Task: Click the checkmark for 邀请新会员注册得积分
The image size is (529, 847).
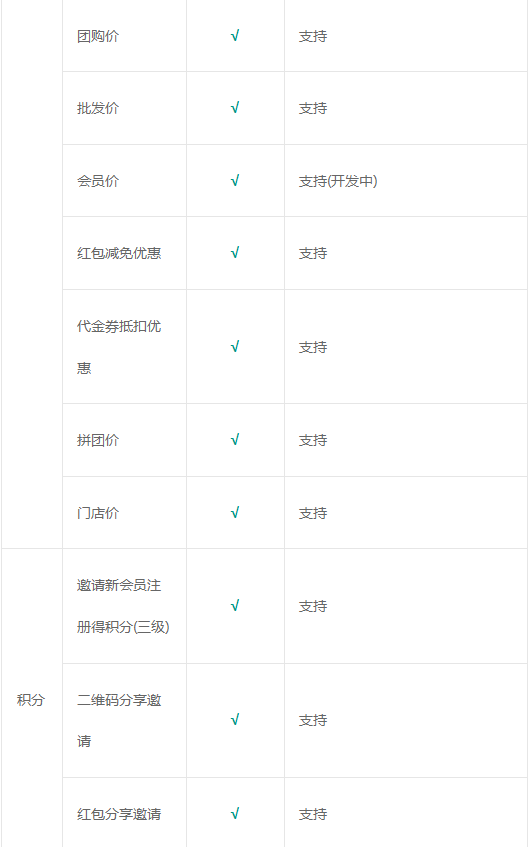Action: [x=235, y=606]
